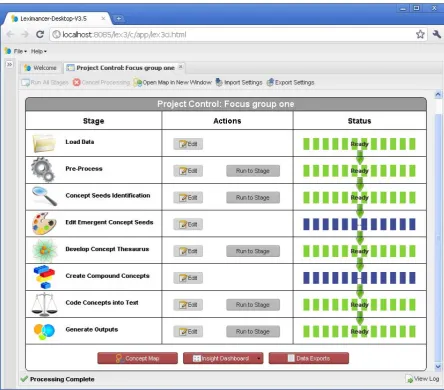
Task: Edit the Create Compound Concepts stage
Action: 188,278
